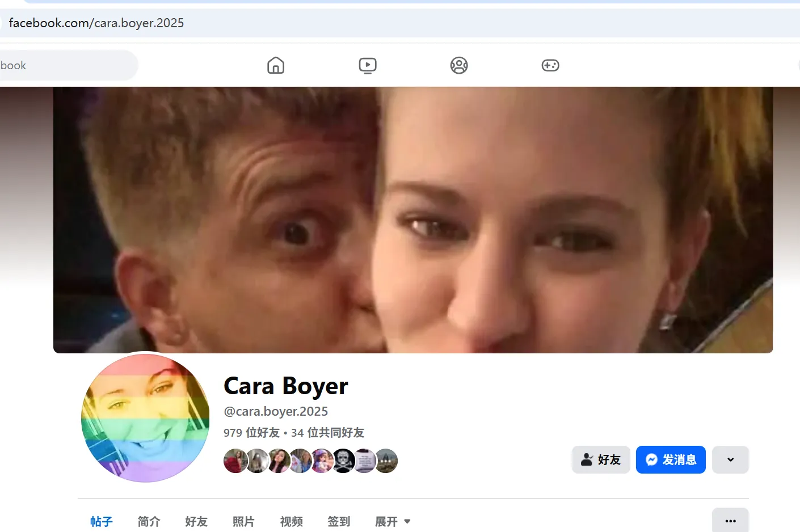The image size is (800, 532).
Task: Open the Gaming icon in top navigation
Action: pos(550,65)
